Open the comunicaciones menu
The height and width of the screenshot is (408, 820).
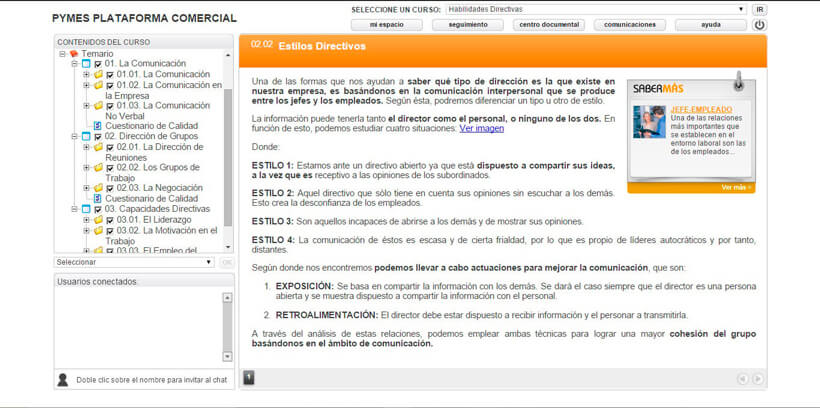click(630, 25)
